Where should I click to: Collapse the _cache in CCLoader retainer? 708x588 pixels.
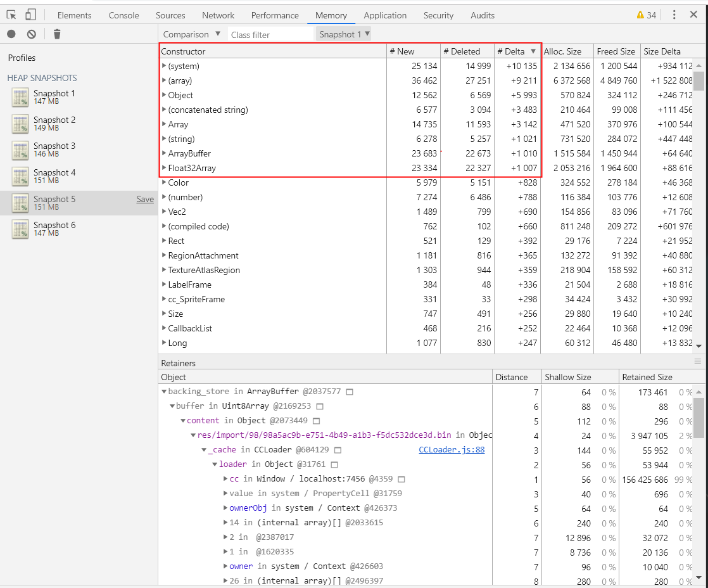(x=204, y=450)
